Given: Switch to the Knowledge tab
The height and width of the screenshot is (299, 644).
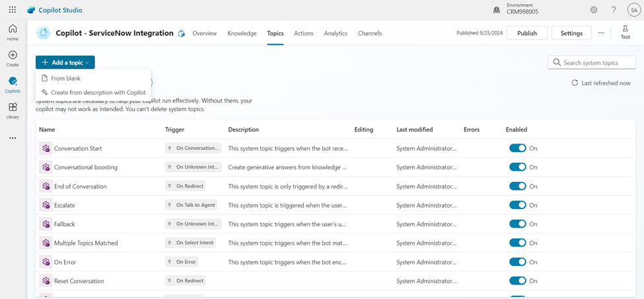Looking at the screenshot, I should click(x=242, y=33).
